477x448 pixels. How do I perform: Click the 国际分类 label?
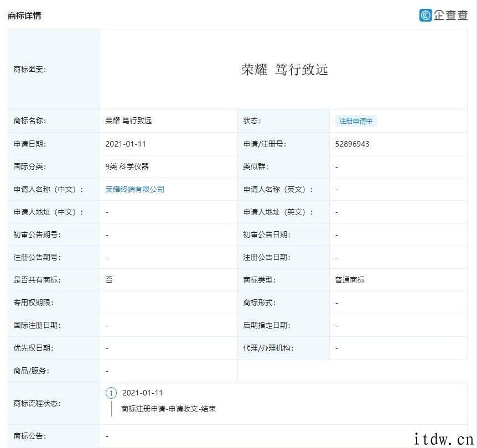pos(29,166)
